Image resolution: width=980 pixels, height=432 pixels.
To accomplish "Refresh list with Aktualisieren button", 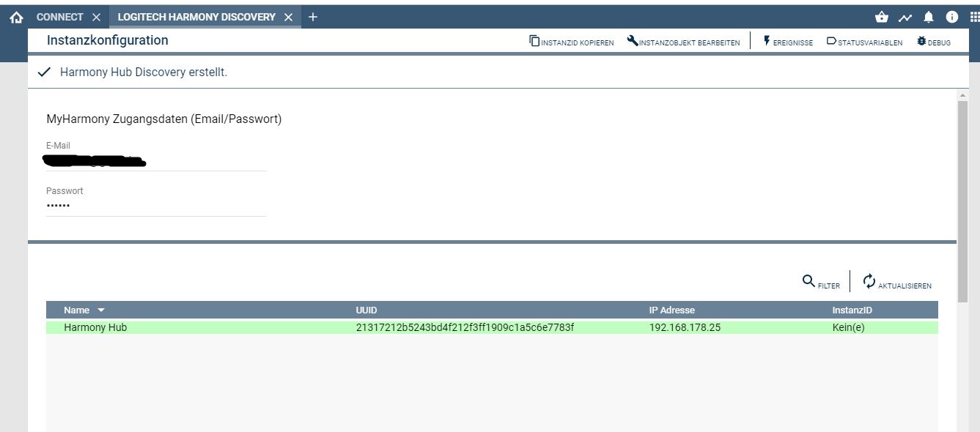I will (896, 282).
